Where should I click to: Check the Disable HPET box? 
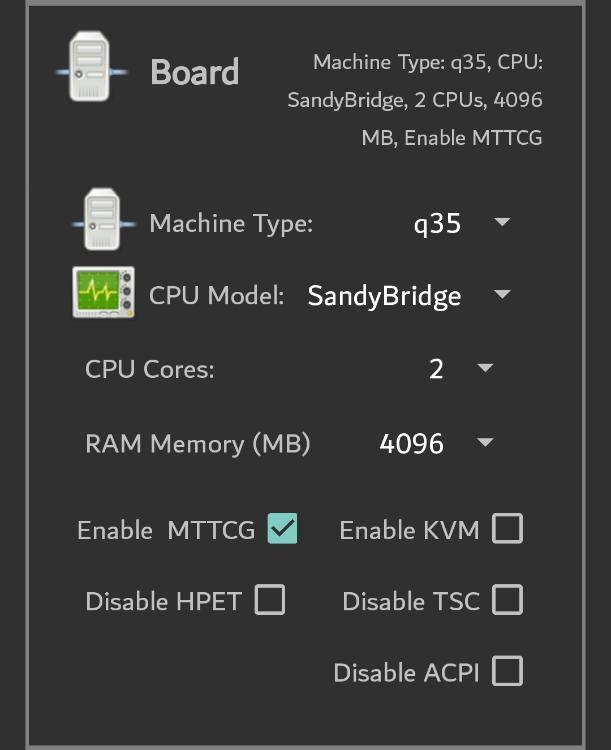[x=270, y=599]
